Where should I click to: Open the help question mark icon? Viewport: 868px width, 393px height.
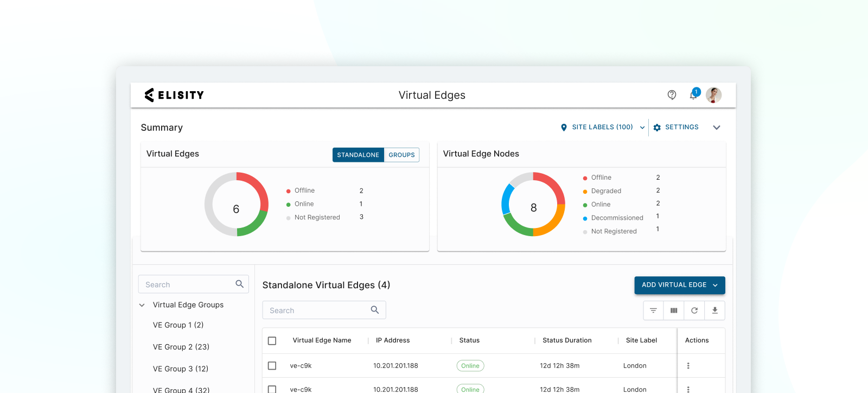tap(672, 95)
